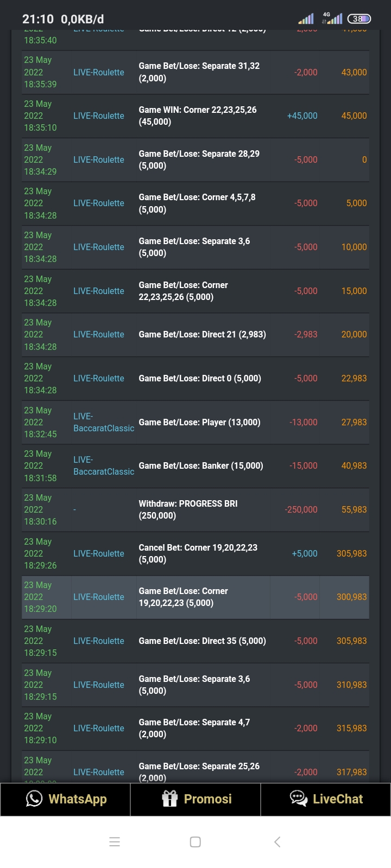This screenshot has width=391, height=868.
Task: Tap the LiveChat speech bubbles icon
Action: click(299, 799)
